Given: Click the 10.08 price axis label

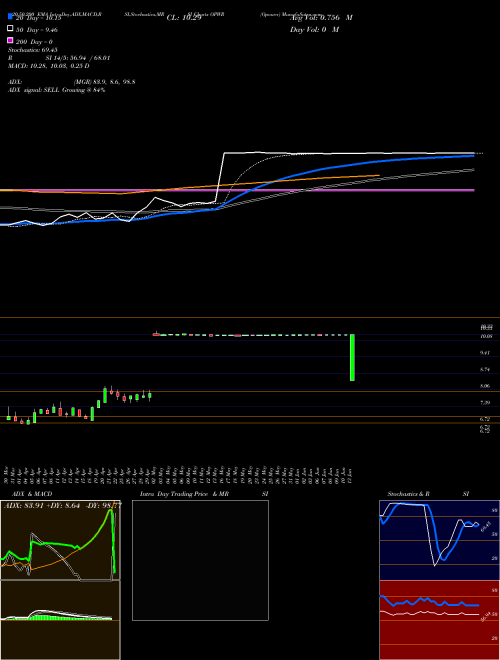Looking at the screenshot, I should (x=487, y=336).
